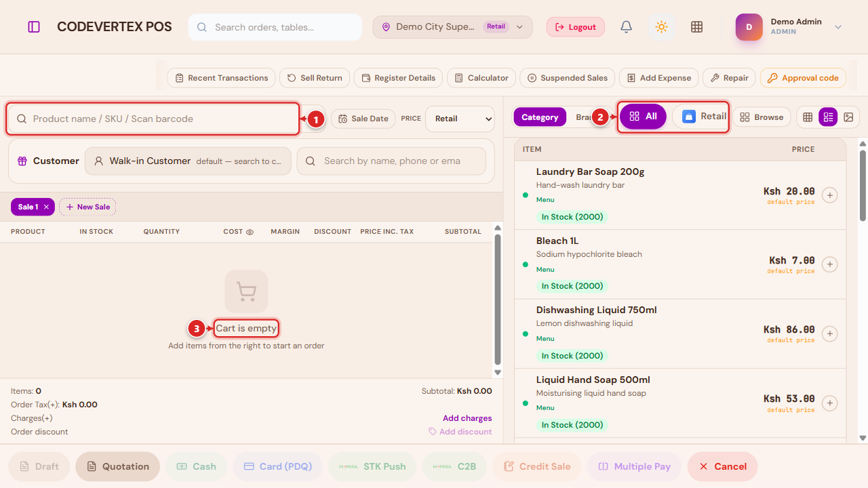Click Laundry Bar Soap 200g item name
868x488 pixels.
click(x=590, y=171)
